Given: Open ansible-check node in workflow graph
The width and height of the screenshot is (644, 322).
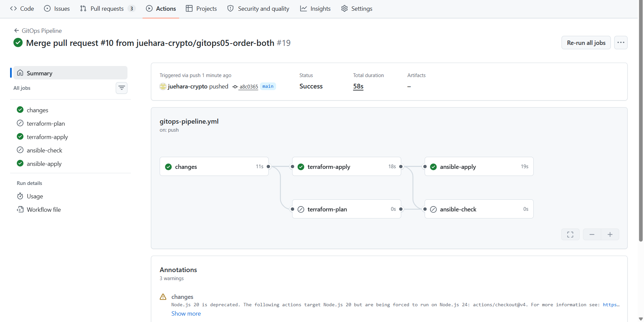Looking at the screenshot, I should [479, 209].
